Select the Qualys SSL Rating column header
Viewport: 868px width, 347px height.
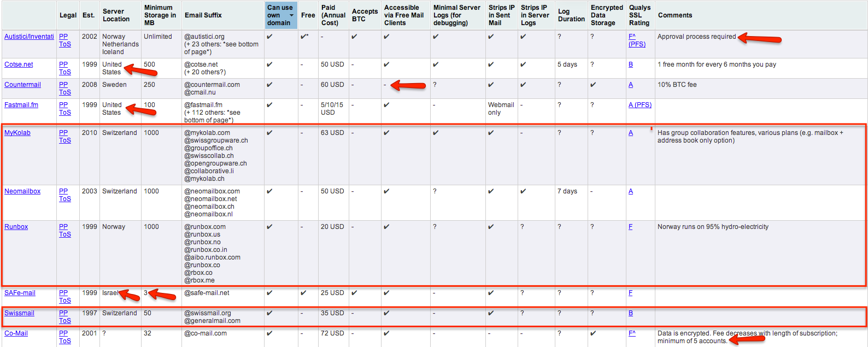[x=640, y=15]
